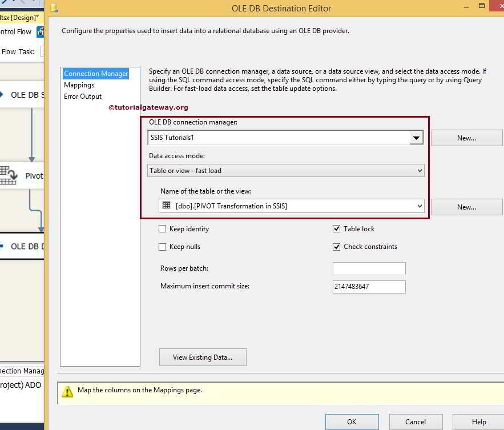The height and width of the screenshot is (430, 504).
Task: Click 'Name of the table or the view:' label
Action: 205,191
